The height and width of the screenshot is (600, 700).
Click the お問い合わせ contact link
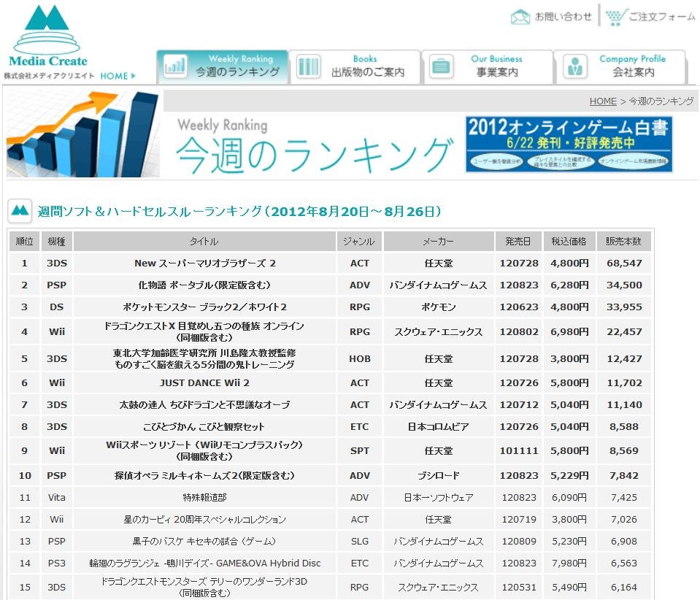563,17
